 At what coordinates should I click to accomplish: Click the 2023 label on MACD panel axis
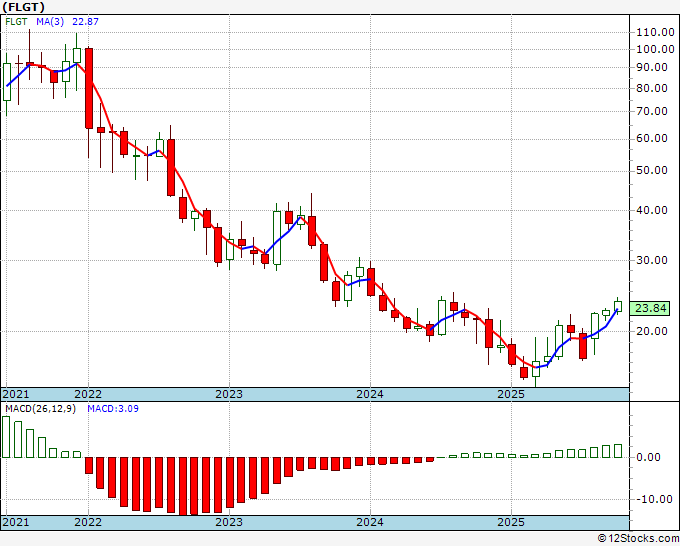(x=229, y=522)
